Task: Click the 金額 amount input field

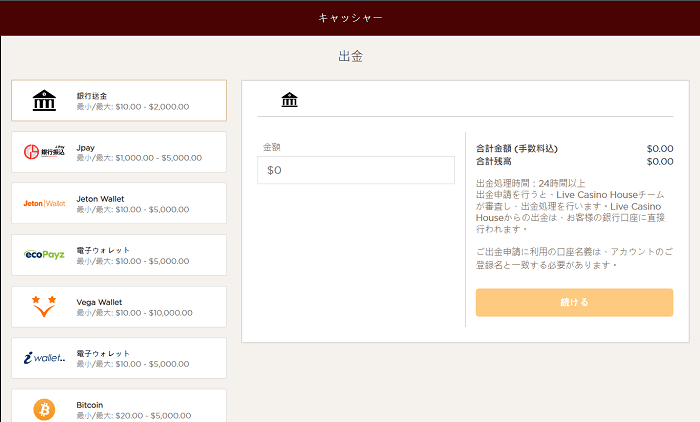Action: 356,170
